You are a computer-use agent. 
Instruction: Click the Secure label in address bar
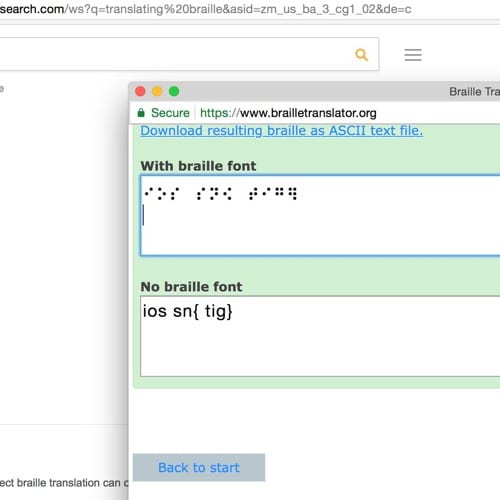(170, 113)
